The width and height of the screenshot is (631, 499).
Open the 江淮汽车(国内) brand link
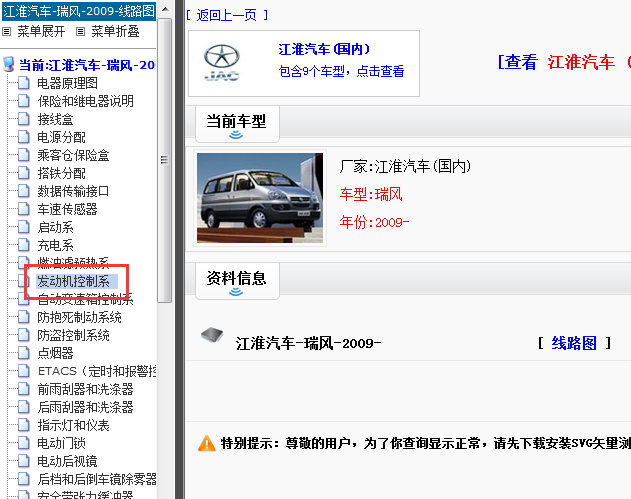point(324,49)
